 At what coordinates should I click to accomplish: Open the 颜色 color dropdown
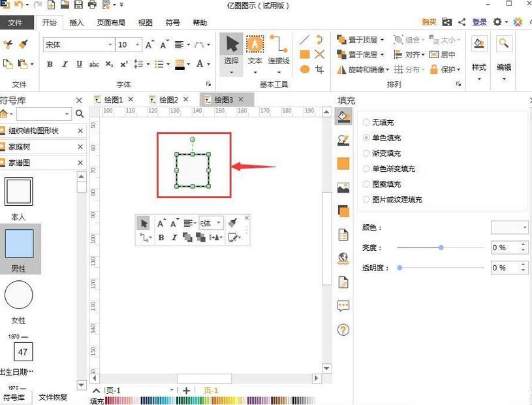(x=509, y=227)
